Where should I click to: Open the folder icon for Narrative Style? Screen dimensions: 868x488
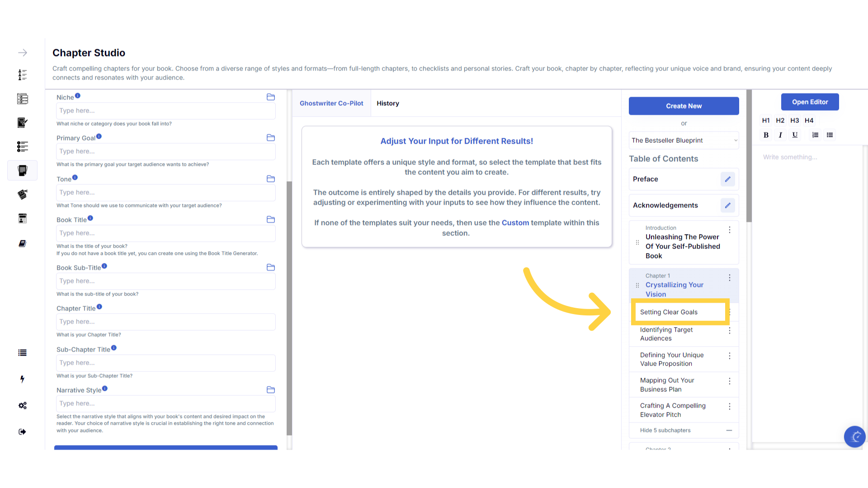(271, 390)
